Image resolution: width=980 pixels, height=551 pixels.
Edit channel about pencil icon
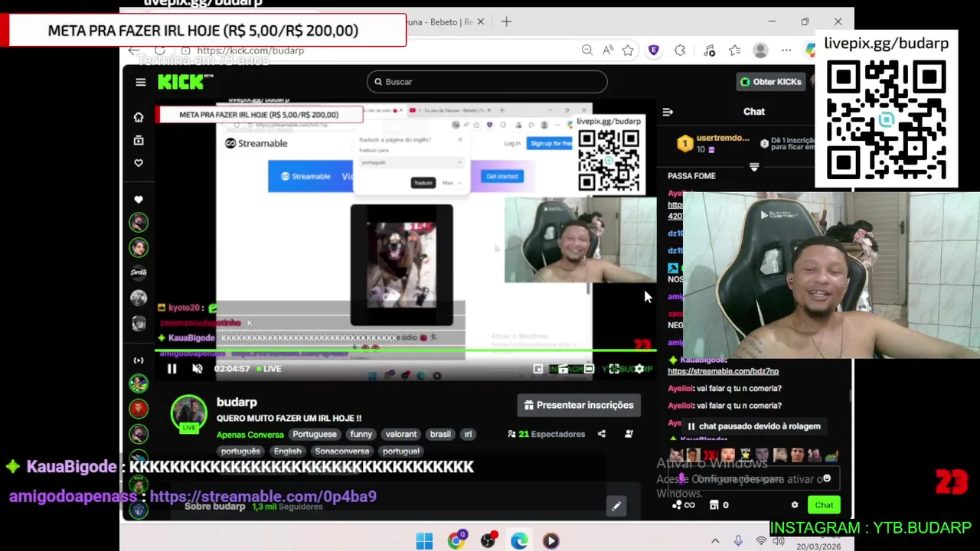coord(616,506)
